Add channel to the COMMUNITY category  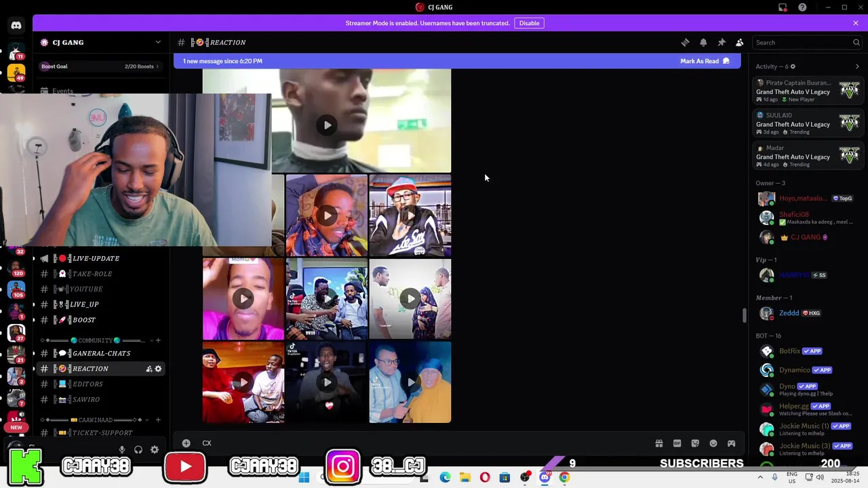(x=158, y=340)
